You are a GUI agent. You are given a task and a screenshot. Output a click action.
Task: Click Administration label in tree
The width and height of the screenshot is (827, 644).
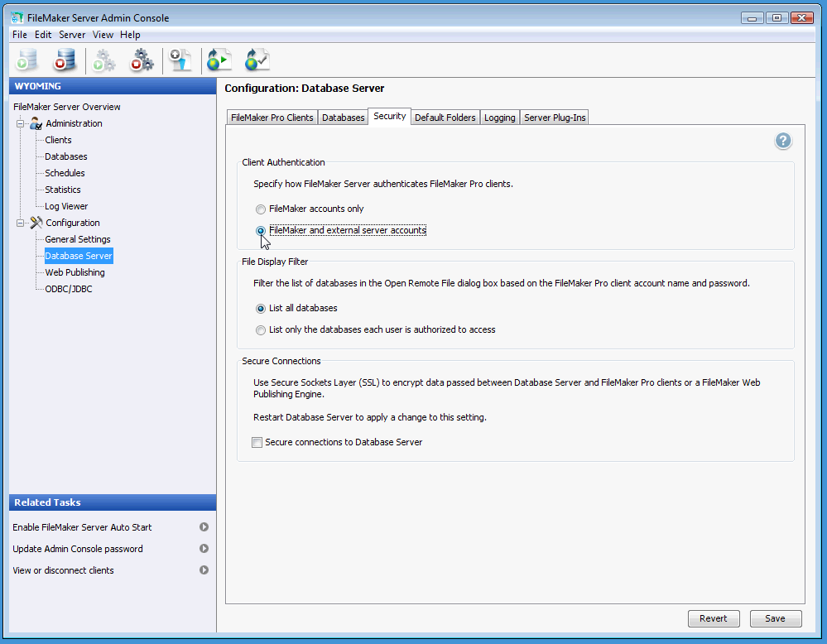(x=74, y=123)
